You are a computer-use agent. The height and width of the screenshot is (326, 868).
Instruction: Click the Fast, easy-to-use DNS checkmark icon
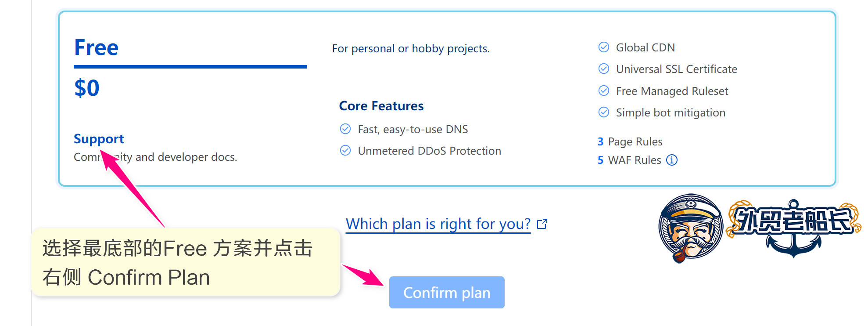pyautogui.click(x=345, y=129)
